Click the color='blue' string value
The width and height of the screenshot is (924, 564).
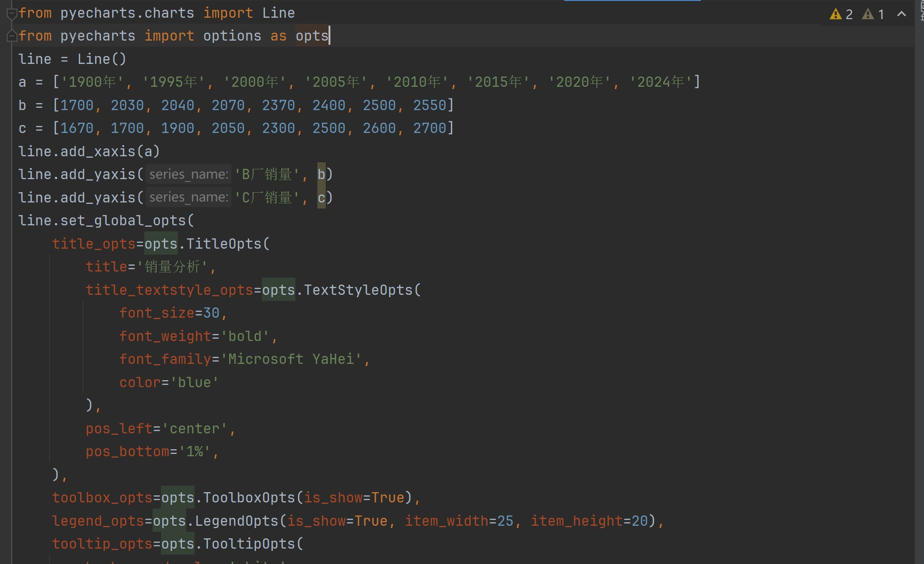pos(198,383)
